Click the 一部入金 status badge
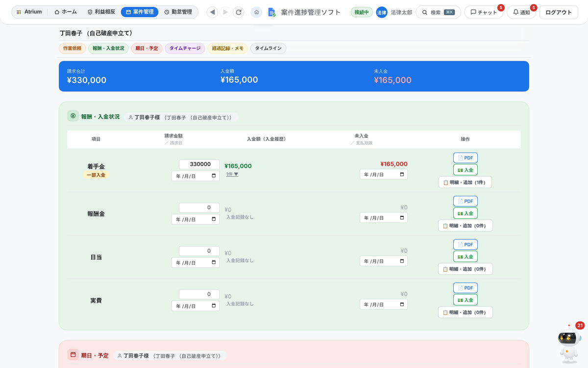 (96, 175)
